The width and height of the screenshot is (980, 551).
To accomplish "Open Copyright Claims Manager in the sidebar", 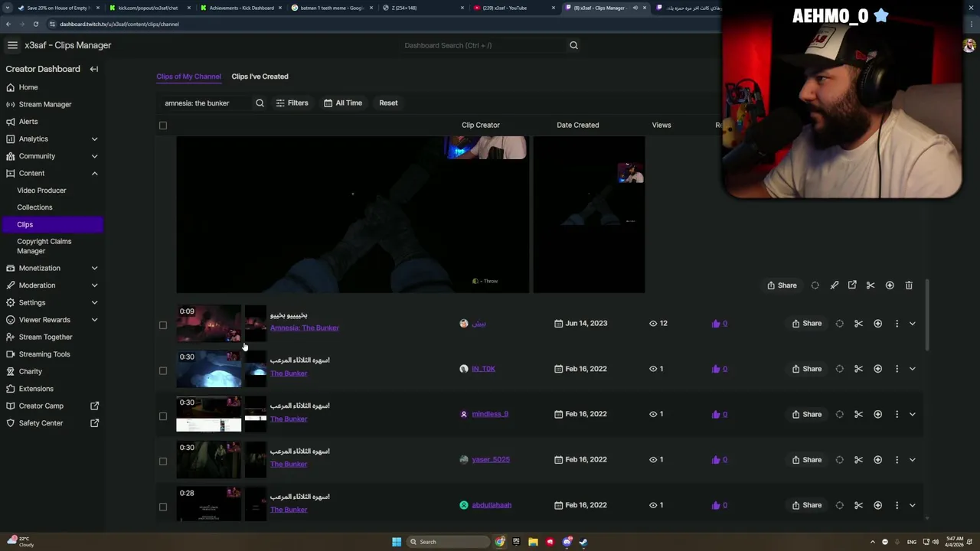I will tap(44, 246).
